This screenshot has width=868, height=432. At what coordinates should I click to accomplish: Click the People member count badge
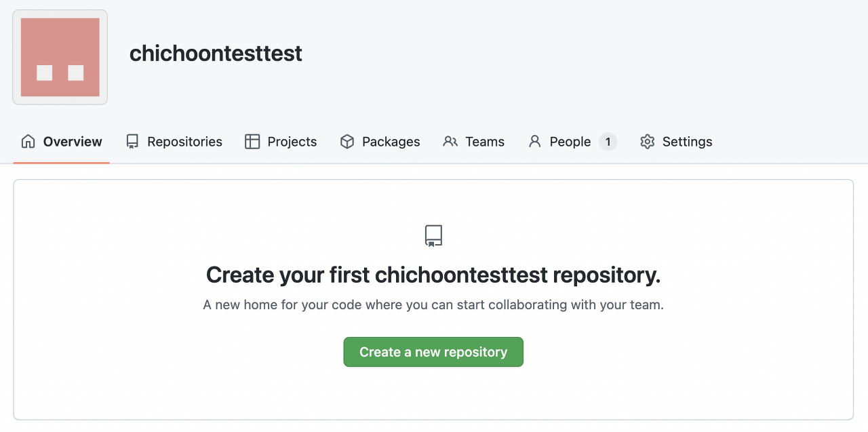tap(608, 142)
